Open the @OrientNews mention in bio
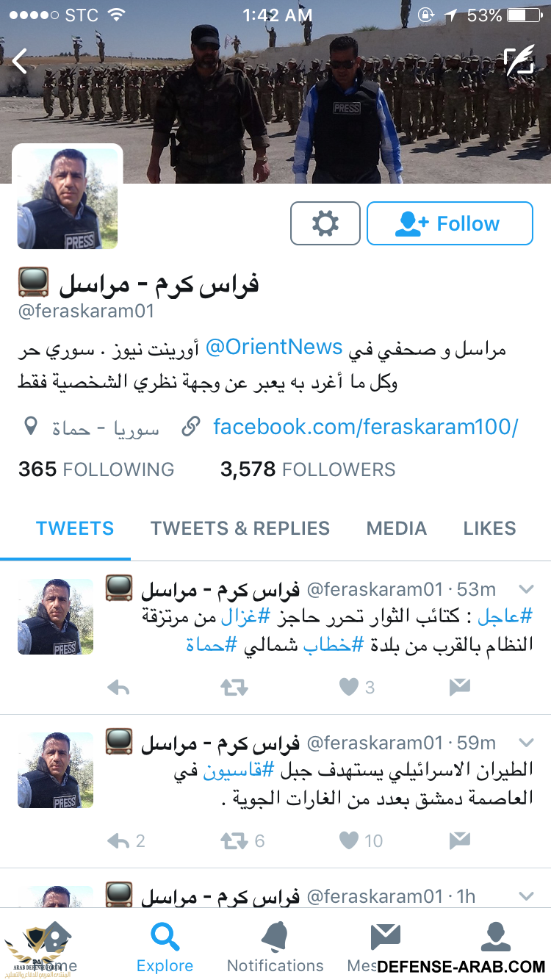Screen dimensions: 551x980 [274, 348]
